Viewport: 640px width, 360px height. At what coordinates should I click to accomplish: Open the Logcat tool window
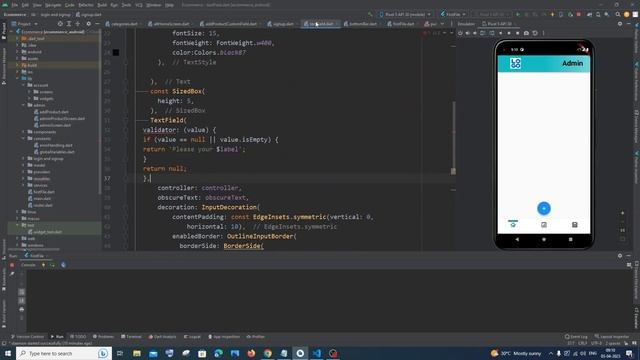pos(192,337)
